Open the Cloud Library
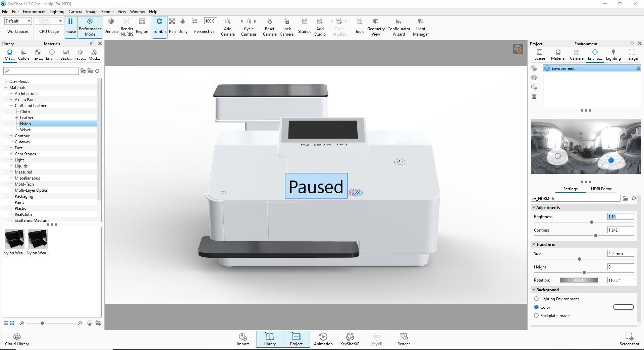The width and height of the screenshot is (644, 350). (17, 339)
